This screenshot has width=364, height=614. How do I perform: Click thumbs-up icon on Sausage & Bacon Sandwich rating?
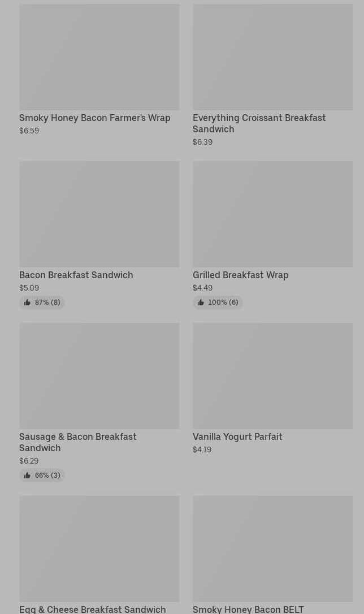(27, 475)
